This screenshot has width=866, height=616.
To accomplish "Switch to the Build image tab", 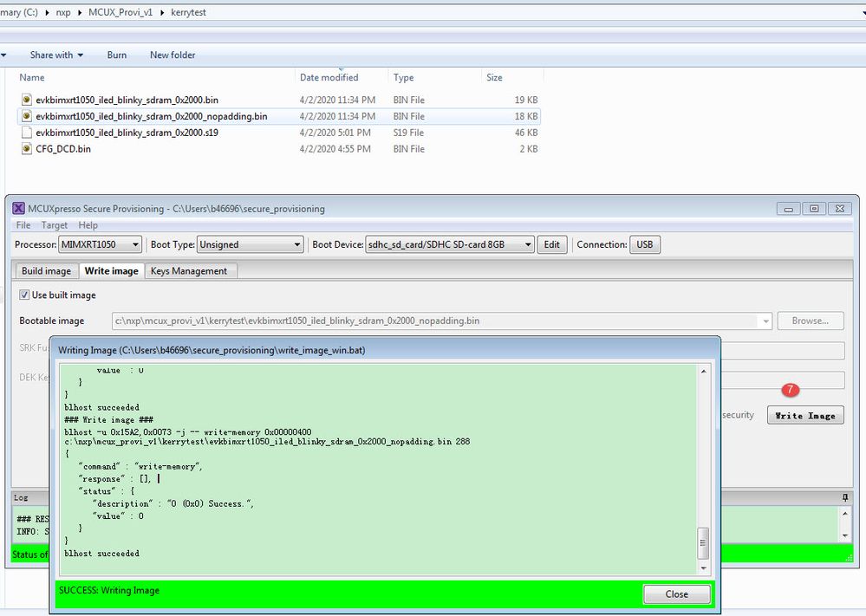I will point(47,271).
